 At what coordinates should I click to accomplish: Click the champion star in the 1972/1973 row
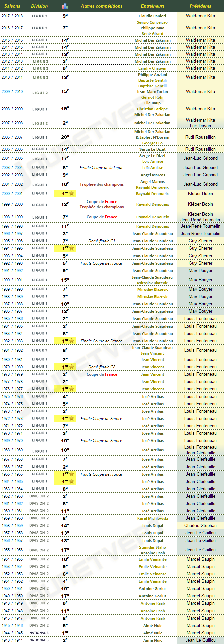click(x=71, y=419)
